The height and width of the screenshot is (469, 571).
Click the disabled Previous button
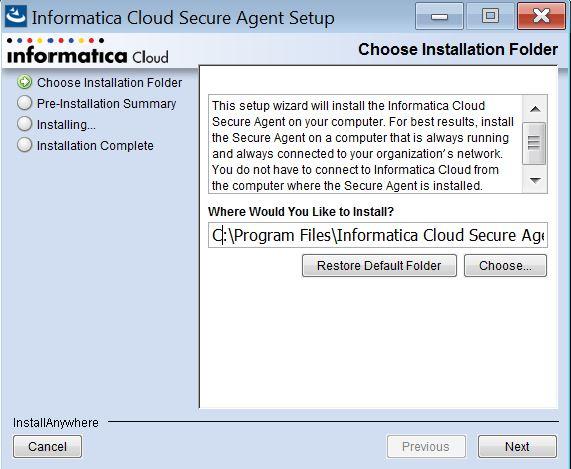click(426, 446)
